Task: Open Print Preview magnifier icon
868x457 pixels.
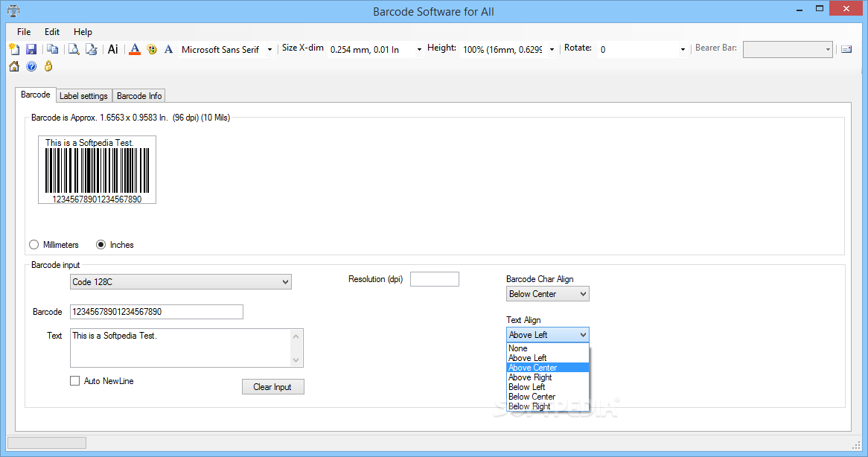Action: coord(74,49)
